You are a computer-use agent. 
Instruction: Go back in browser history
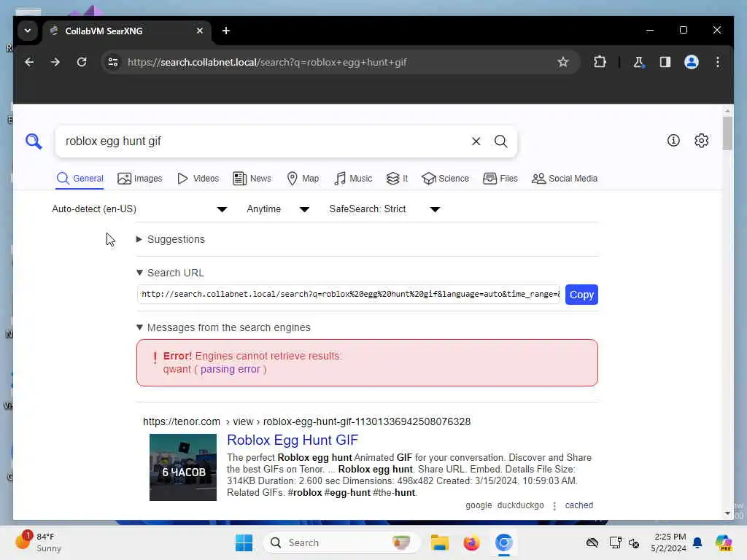pos(29,63)
